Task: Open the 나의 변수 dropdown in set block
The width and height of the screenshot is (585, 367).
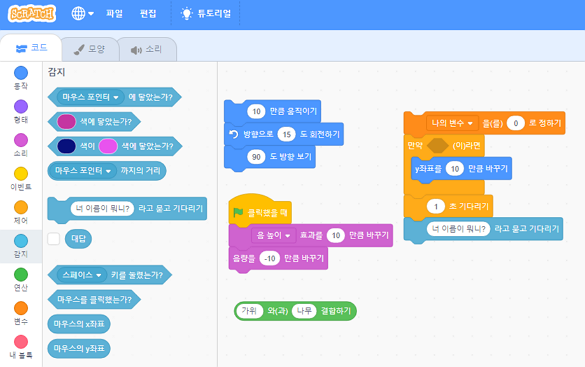Action: point(452,123)
